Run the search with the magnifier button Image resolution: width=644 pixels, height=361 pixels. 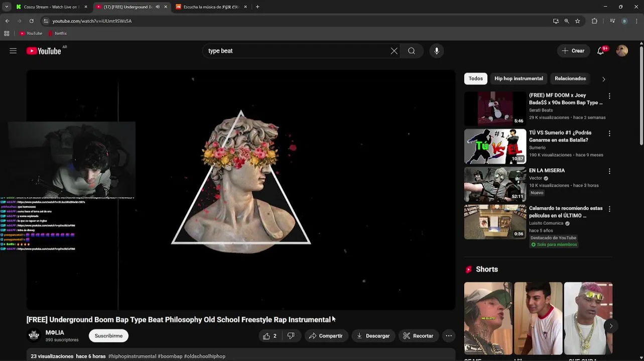click(x=412, y=51)
